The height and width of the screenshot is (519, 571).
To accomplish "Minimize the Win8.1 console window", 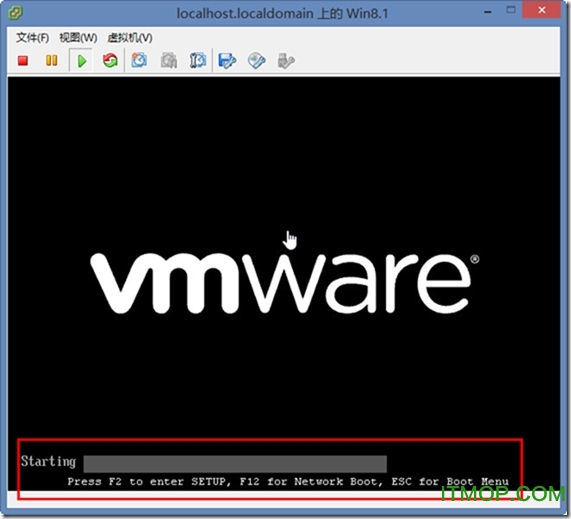I will pos(488,12).
